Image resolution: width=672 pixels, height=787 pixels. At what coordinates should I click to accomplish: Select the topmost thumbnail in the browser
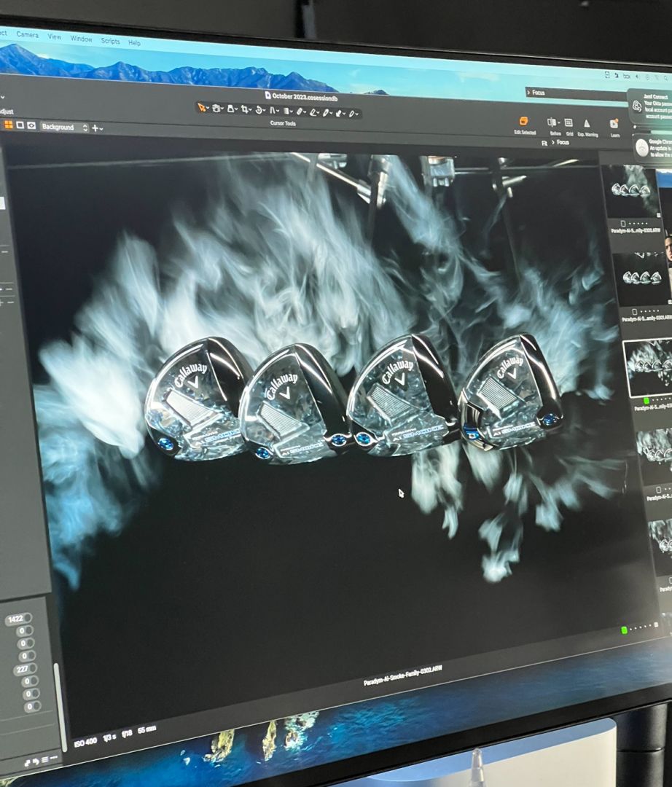(x=633, y=191)
